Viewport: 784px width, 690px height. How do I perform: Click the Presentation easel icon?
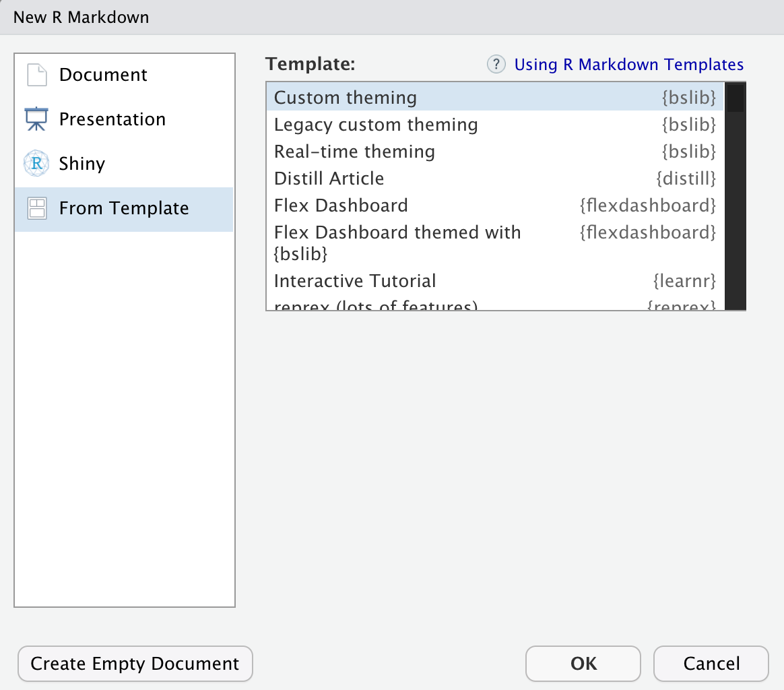click(36, 119)
